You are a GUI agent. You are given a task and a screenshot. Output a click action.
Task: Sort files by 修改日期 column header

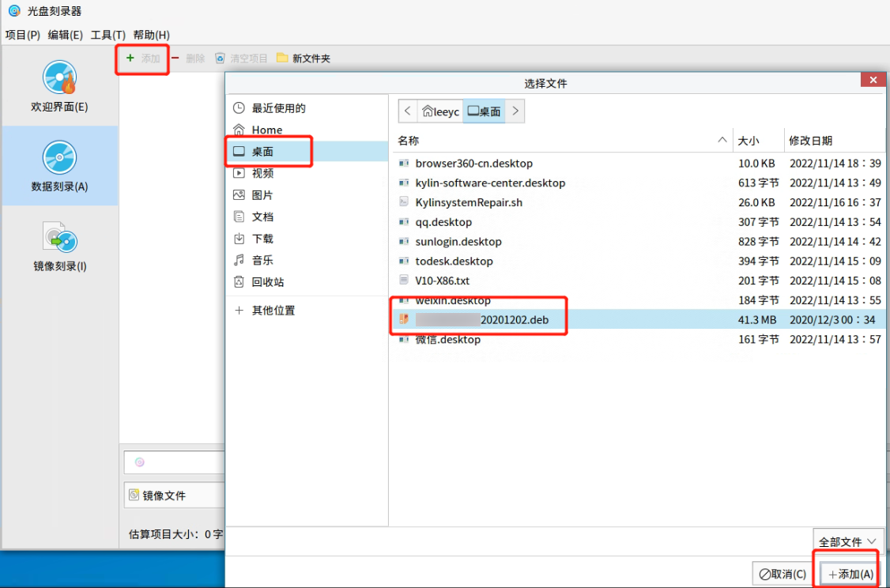(x=836, y=140)
